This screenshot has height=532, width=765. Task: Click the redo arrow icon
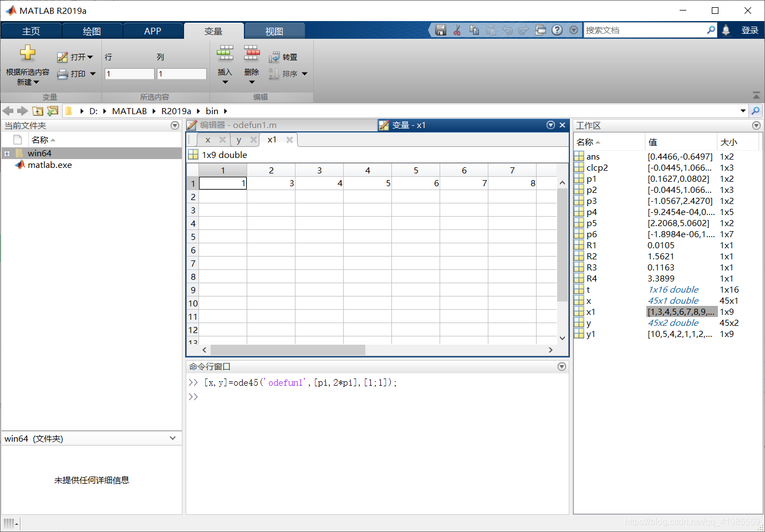point(524,30)
